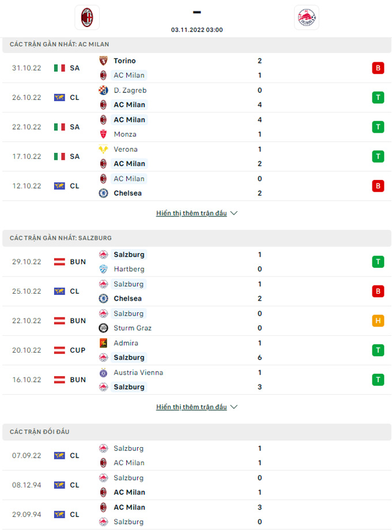Click orange H badge for Sturm Graz match
Screen dimensions: 392x532
(x=378, y=321)
